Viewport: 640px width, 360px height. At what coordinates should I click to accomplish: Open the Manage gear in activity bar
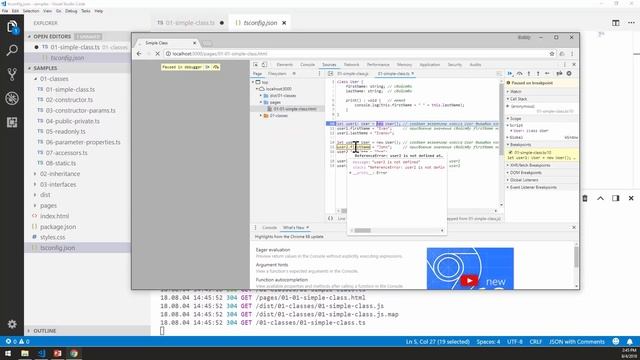coord(12,324)
